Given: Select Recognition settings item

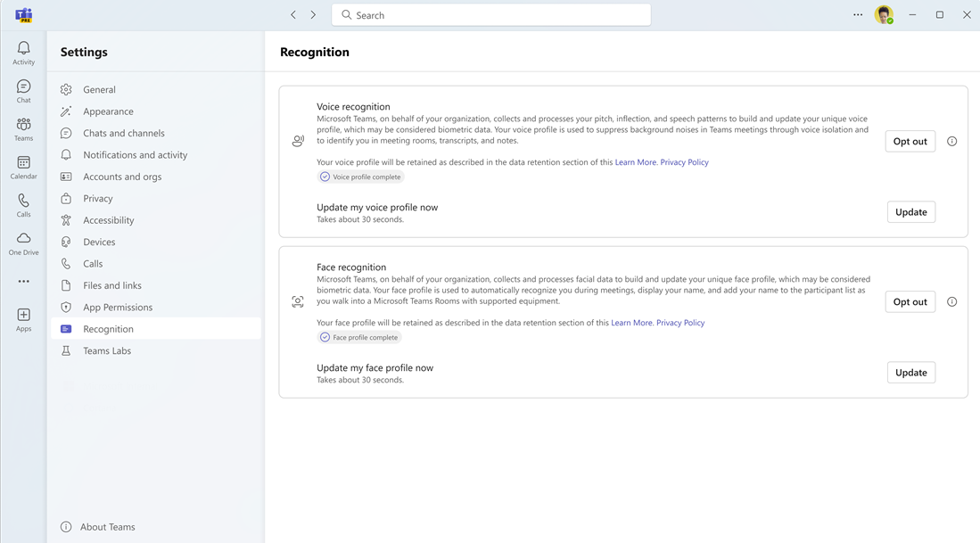Looking at the screenshot, I should [156, 329].
